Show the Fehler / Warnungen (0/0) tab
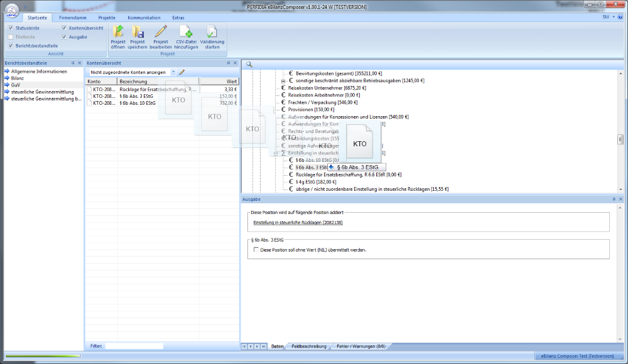The height and width of the screenshot is (364, 628). tap(361, 346)
